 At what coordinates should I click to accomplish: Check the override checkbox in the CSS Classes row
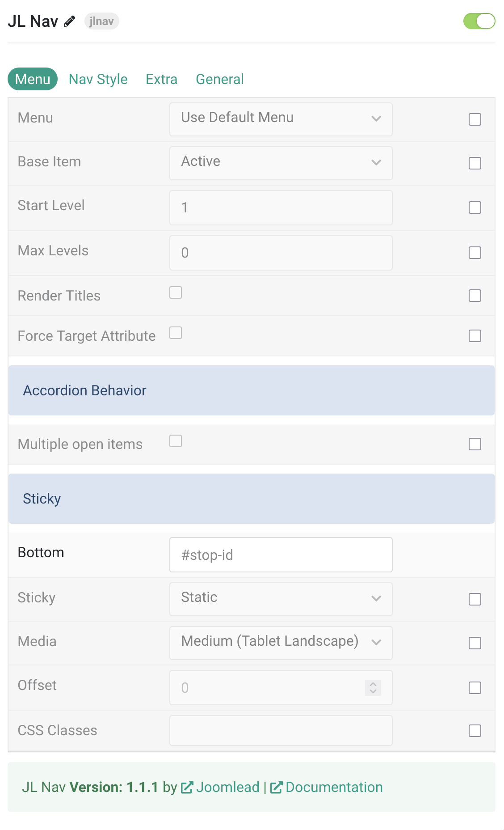pos(475,731)
